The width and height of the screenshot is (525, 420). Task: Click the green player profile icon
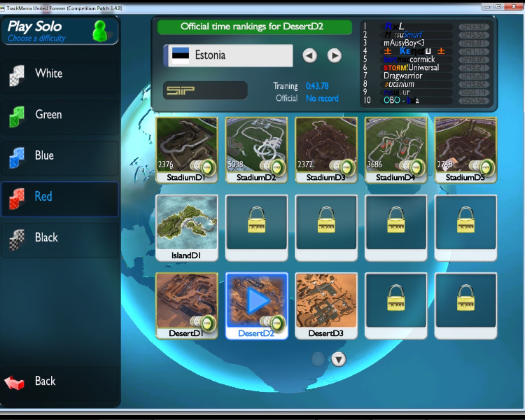[x=101, y=31]
